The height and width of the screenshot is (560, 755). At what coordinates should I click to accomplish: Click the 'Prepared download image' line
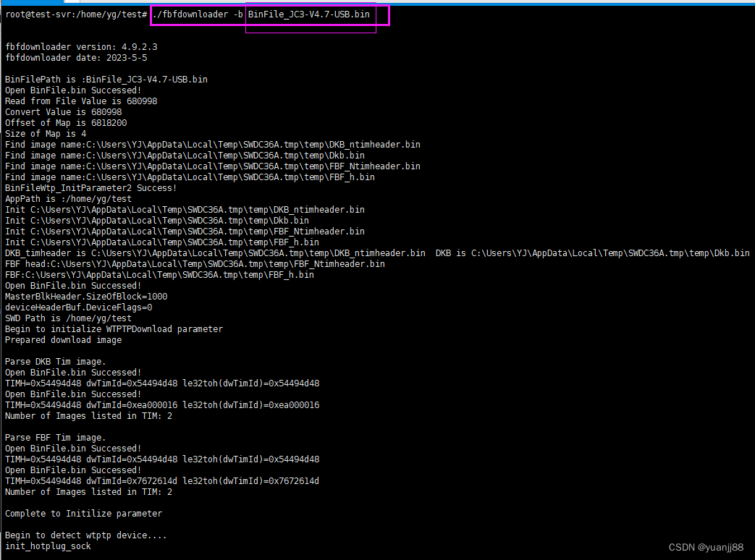[x=63, y=340]
